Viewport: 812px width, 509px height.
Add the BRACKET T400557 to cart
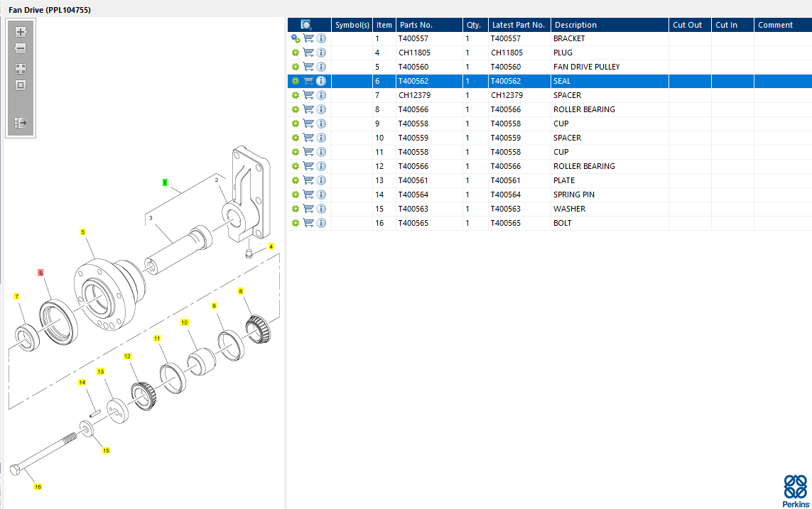(308, 38)
